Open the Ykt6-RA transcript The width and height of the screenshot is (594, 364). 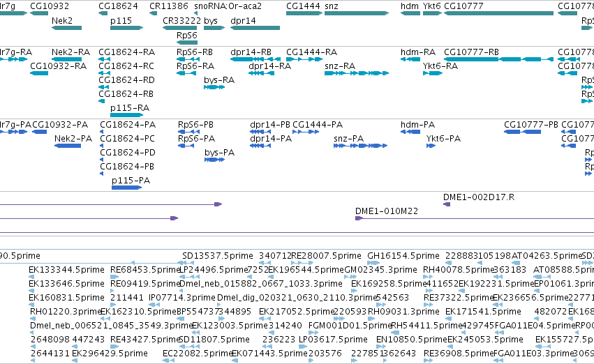[433, 73]
